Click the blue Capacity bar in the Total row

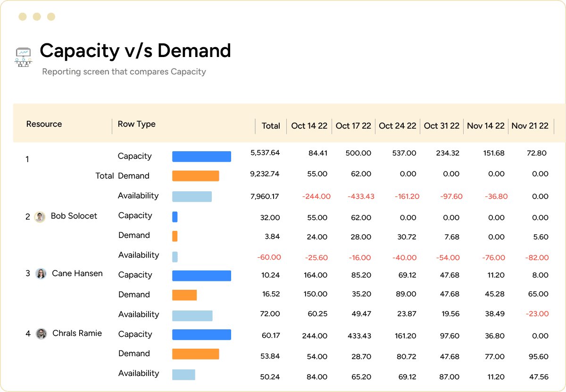pos(201,156)
